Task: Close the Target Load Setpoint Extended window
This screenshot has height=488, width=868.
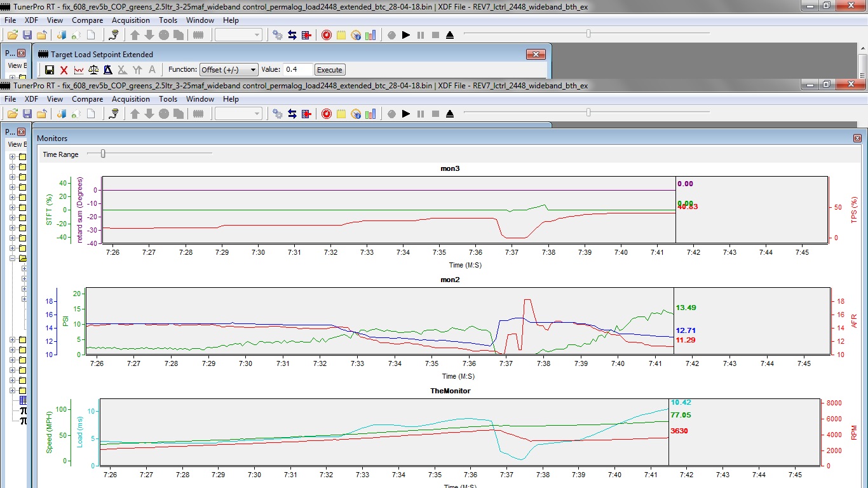Action: pos(536,55)
